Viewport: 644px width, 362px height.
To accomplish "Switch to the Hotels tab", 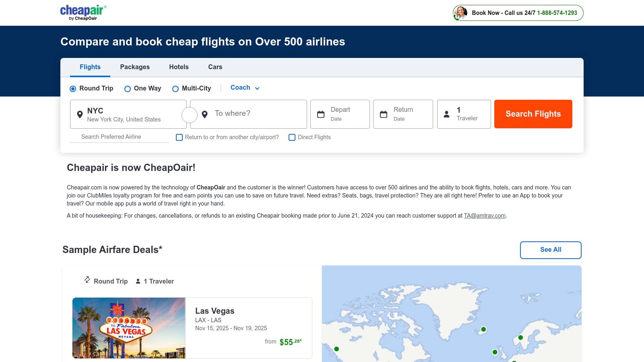I will pyautogui.click(x=179, y=67).
